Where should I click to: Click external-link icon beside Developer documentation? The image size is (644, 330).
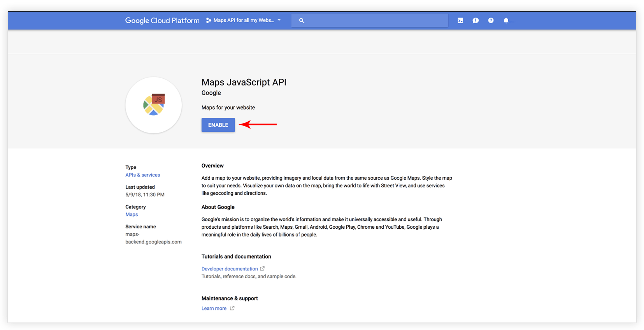[x=262, y=268]
